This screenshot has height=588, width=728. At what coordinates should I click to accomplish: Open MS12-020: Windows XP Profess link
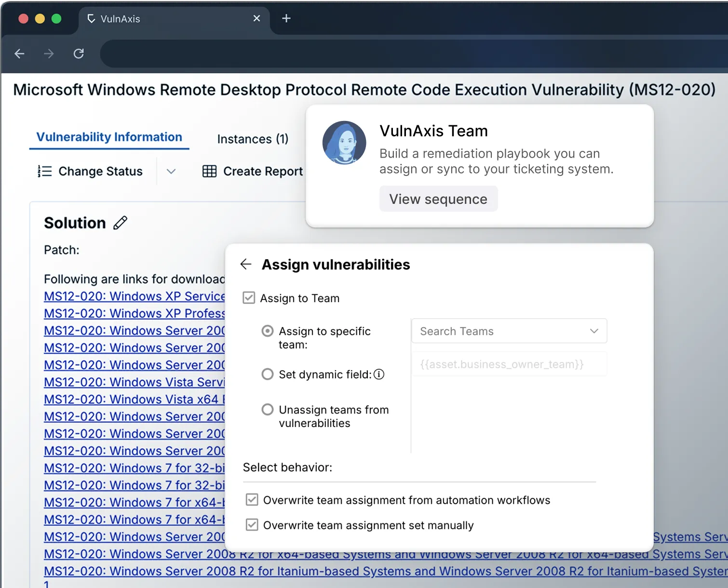135,313
